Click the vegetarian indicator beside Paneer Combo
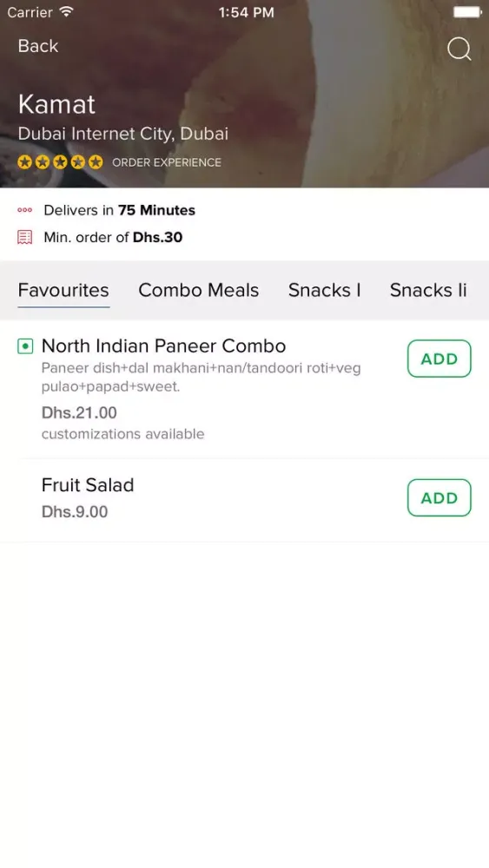The image size is (489, 868). tap(25, 346)
